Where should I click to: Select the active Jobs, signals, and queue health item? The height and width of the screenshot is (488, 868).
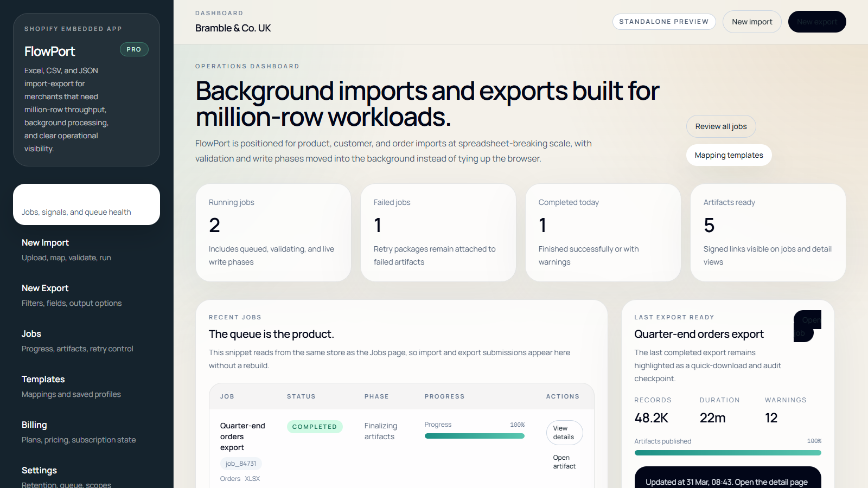tap(86, 204)
